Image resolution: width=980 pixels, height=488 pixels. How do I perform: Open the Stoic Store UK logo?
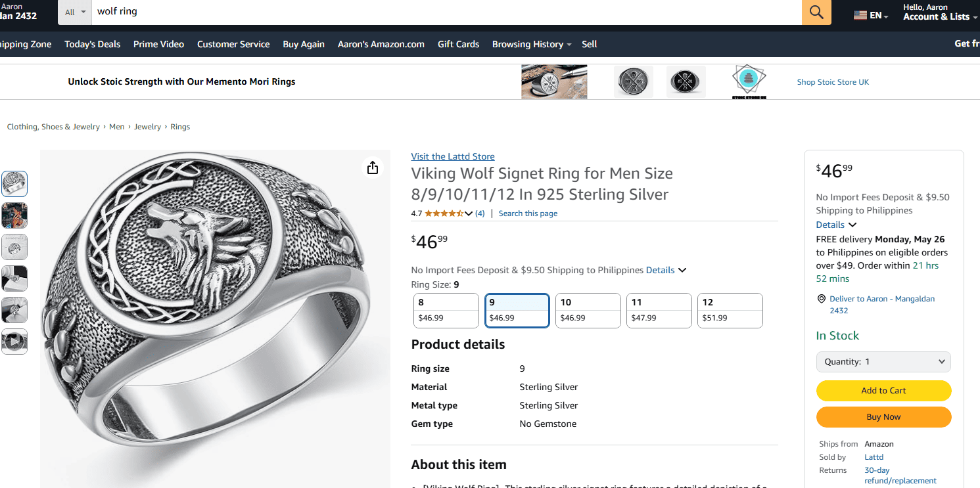click(x=749, y=81)
